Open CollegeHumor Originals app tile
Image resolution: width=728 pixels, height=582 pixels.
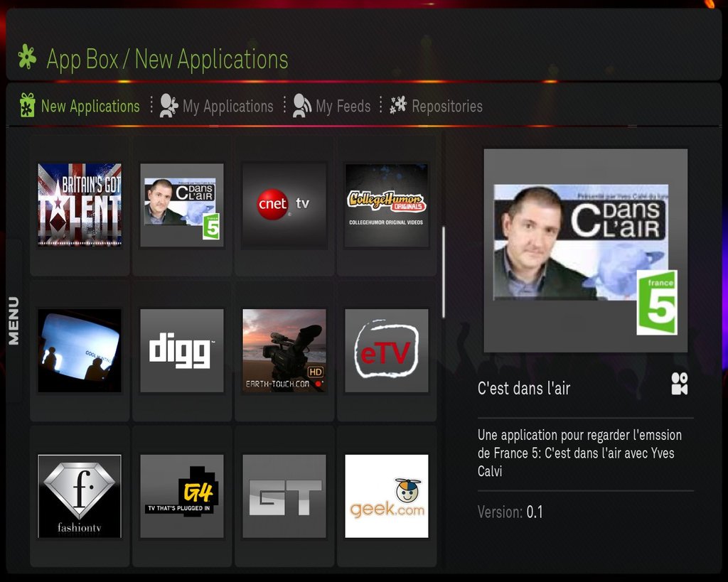tap(387, 204)
